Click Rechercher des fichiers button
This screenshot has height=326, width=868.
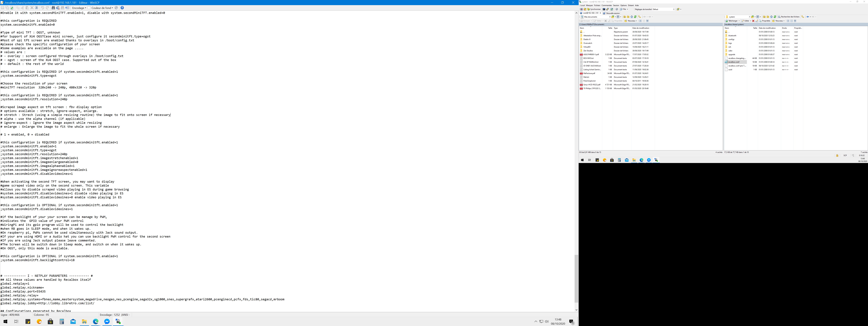click(789, 17)
